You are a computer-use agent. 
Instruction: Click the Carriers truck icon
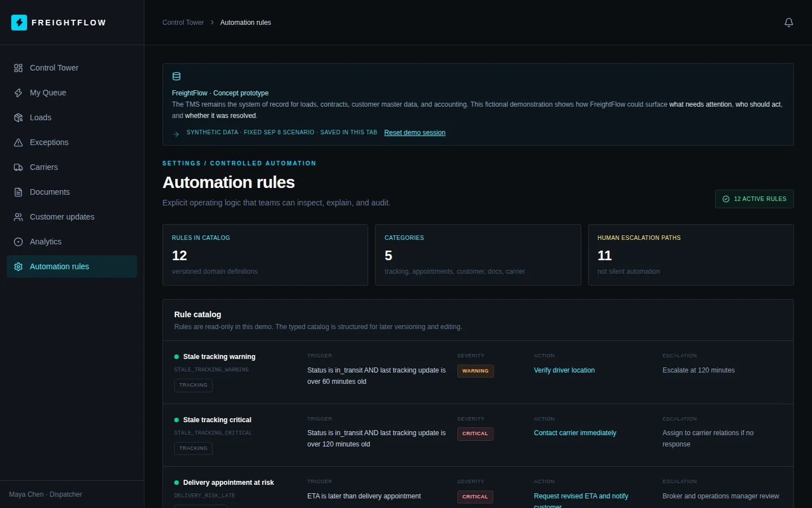click(18, 167)
